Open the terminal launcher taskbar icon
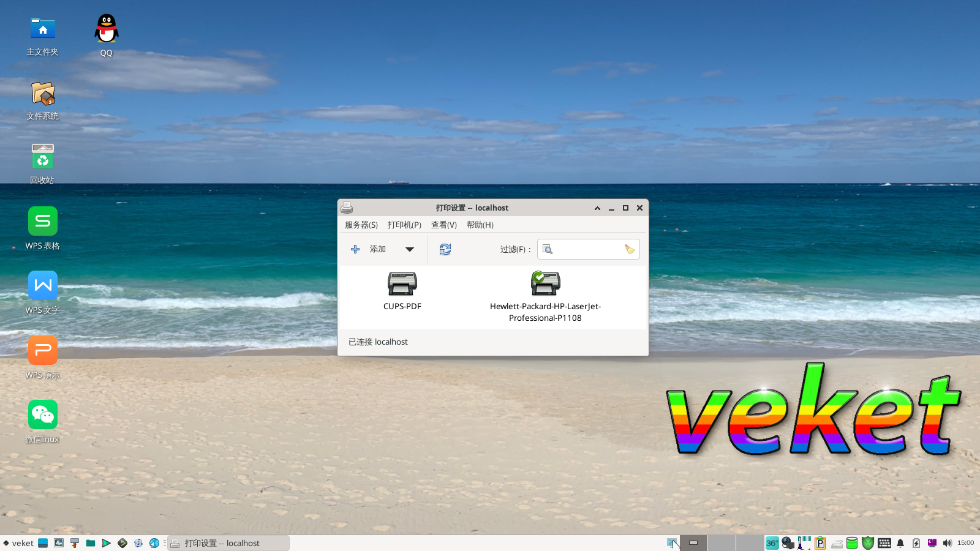980x551 pixels. tap(123, 543)
